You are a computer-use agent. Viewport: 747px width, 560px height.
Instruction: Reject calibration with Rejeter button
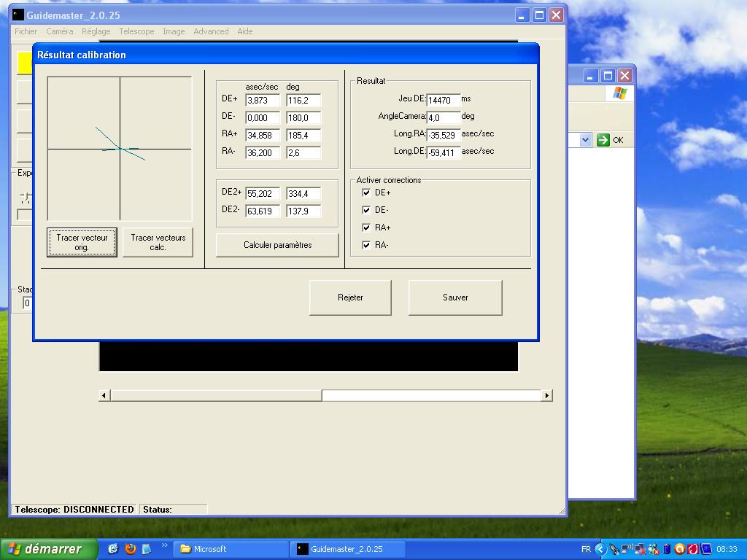click(x=350, y=297)
